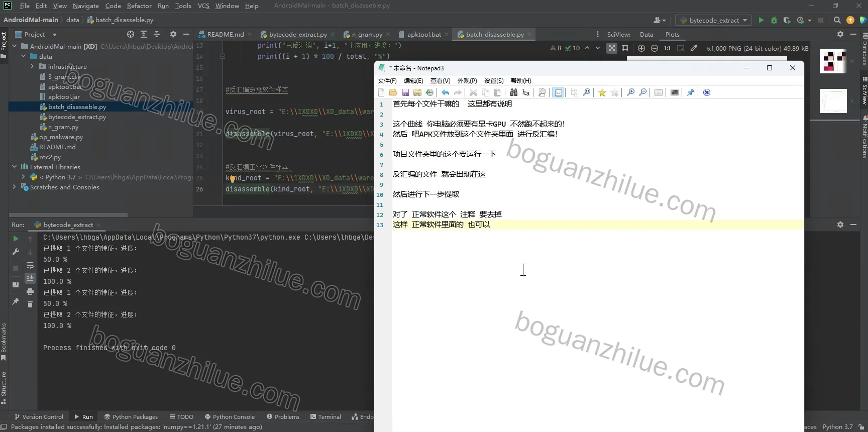Viewport: 868px width, 432px height.
Task: Toggle word wrap button in Notepad3 toolbar
Action: [x=558, y=92]
